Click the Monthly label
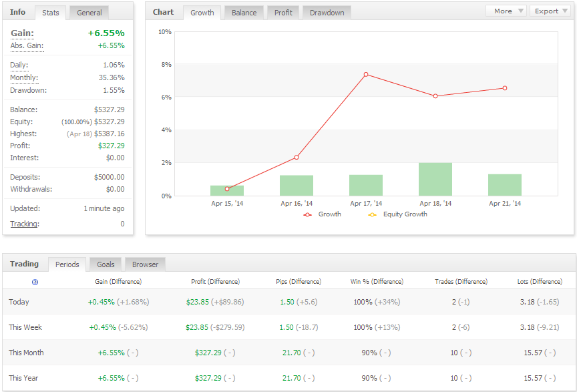Viewport: 577px width, 392px height. (x=24, y=77)
